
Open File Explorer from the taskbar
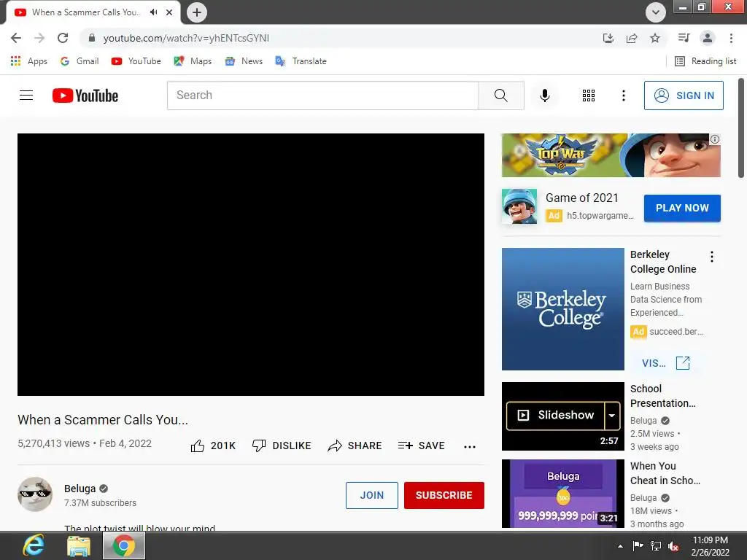pyautogui.click(x=79, y=545)
